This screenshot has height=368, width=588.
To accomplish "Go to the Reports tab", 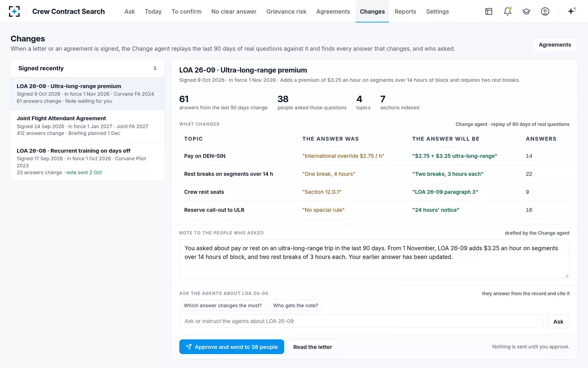I will coord(405,11).
